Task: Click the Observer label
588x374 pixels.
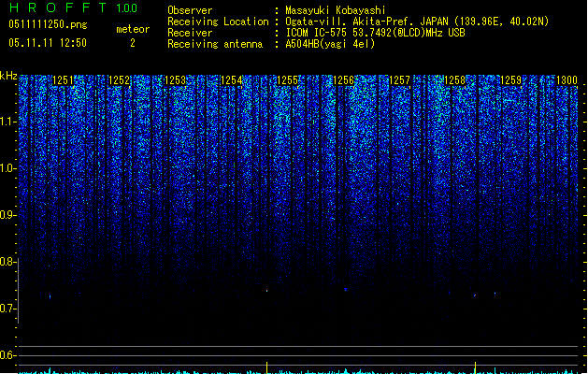Action: [190, 10]
